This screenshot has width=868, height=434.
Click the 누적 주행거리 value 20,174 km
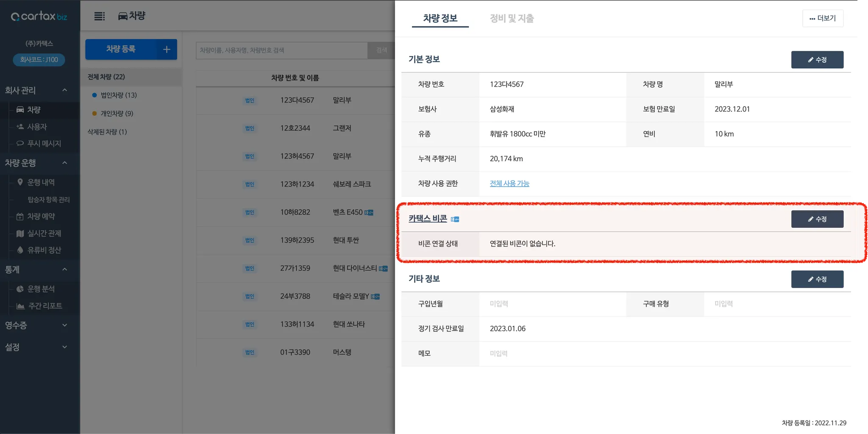[506, 159]
